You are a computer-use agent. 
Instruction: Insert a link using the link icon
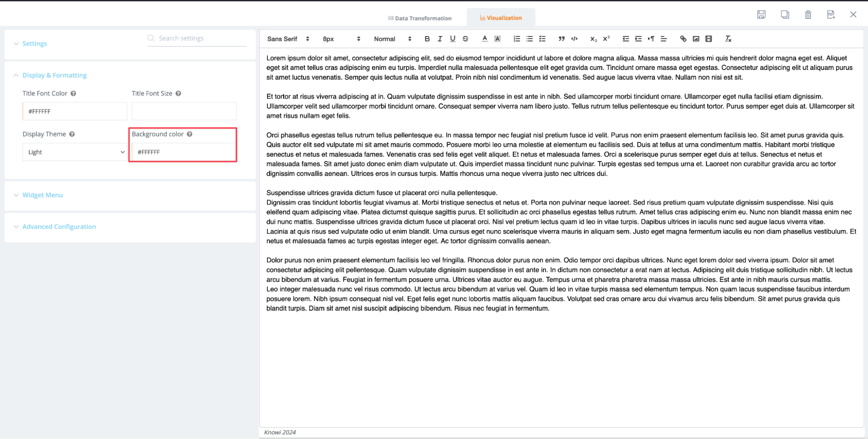pyautogui.click(x=683, y=39)
